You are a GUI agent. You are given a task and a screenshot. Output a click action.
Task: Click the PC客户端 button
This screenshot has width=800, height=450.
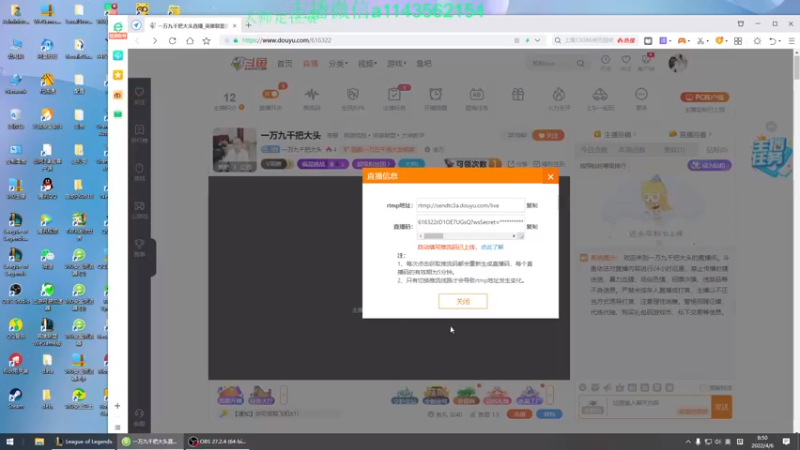coord(705,97)
